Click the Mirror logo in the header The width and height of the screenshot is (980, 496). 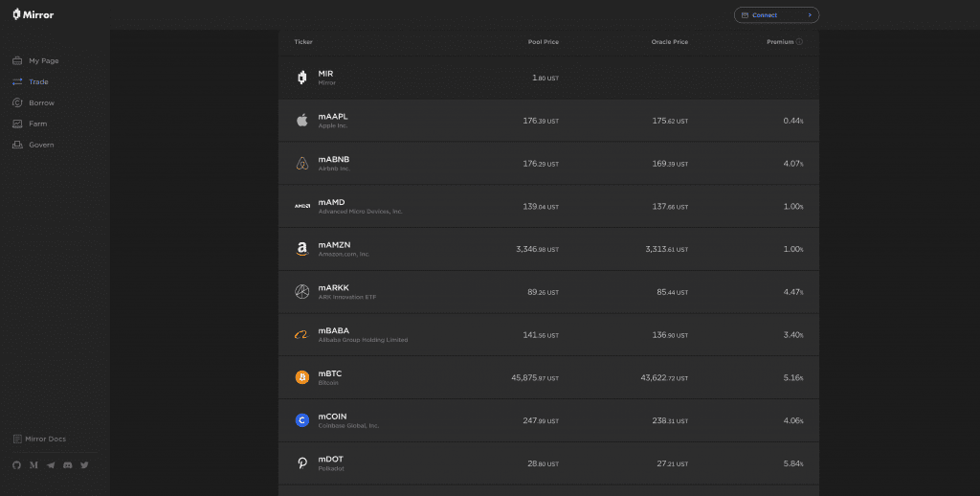33,14
